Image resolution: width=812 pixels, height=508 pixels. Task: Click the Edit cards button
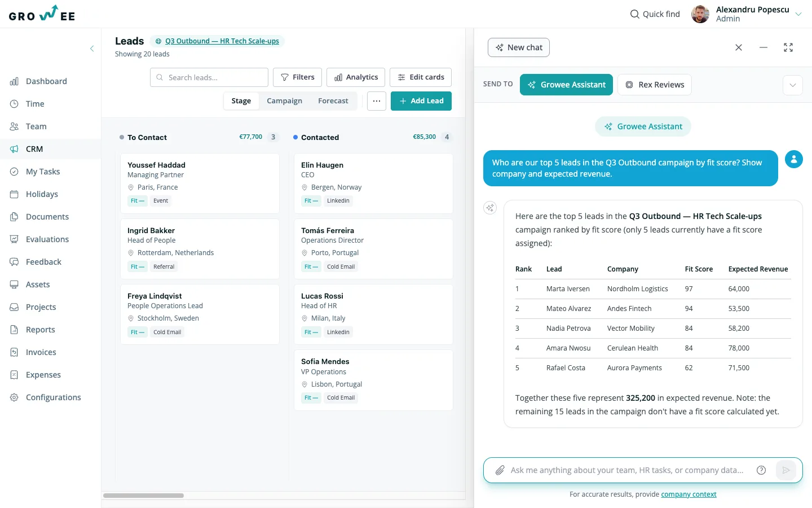click(421, 77)
